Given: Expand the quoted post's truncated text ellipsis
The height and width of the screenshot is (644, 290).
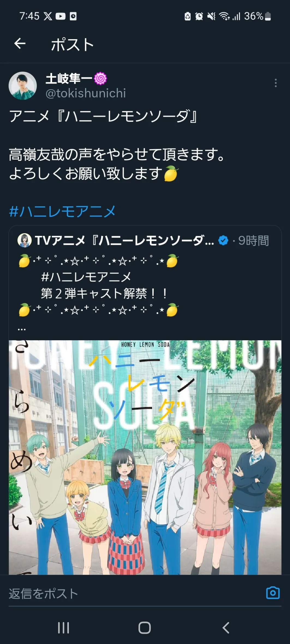Looking at the screenshot, I should [22, 329].
